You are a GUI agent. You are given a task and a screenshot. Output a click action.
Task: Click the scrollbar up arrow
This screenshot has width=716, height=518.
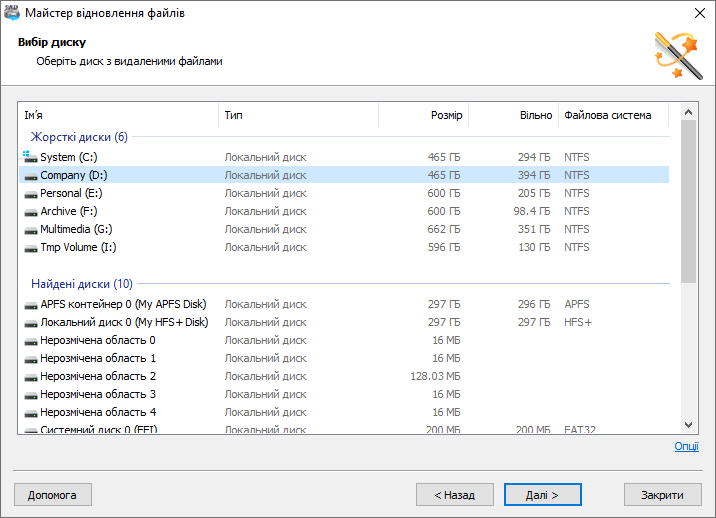[x=689, y=112]
